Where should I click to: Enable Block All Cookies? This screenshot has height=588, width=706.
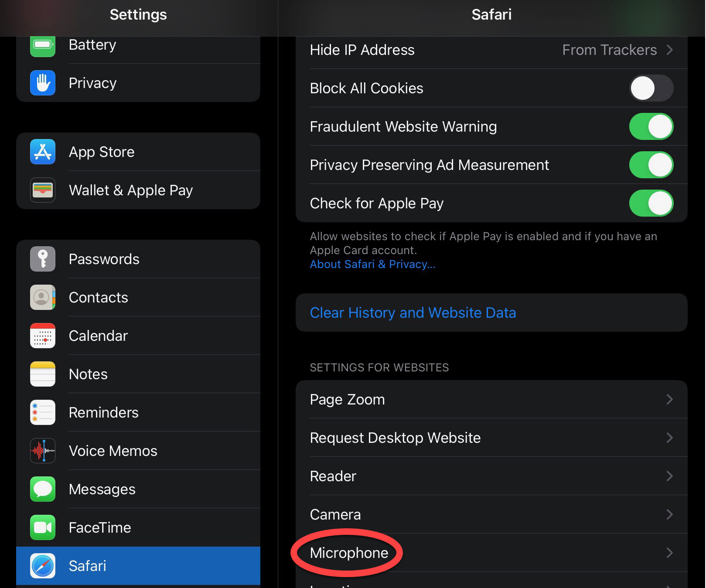point(651,88)
